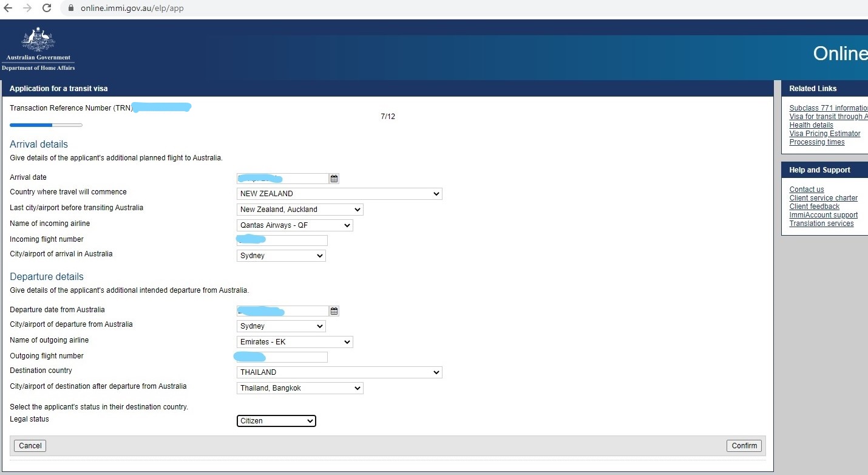Viewport: 868px width, 475px height.
Task: Click the browser address bar URL
Action: (x=132, y=9)
